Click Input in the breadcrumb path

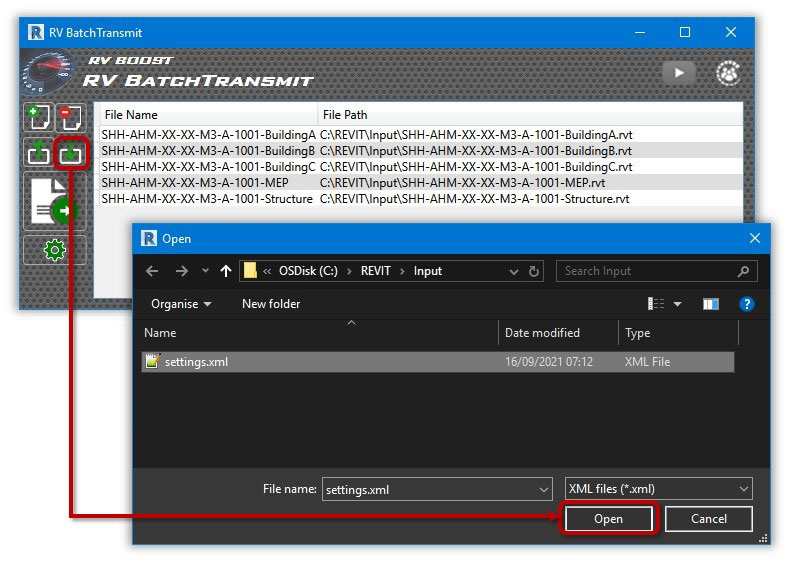point(428,271)
